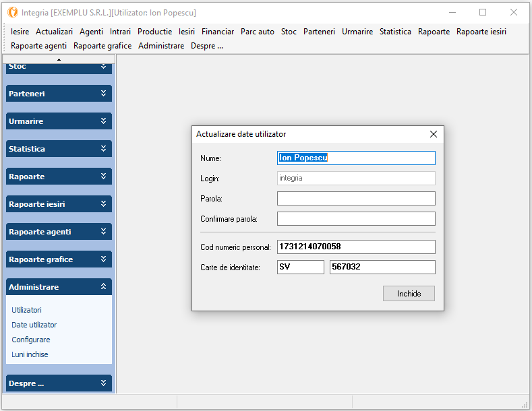Open the Parc auto menu
This screenshot has width=532, height=411.
[257, 32]
